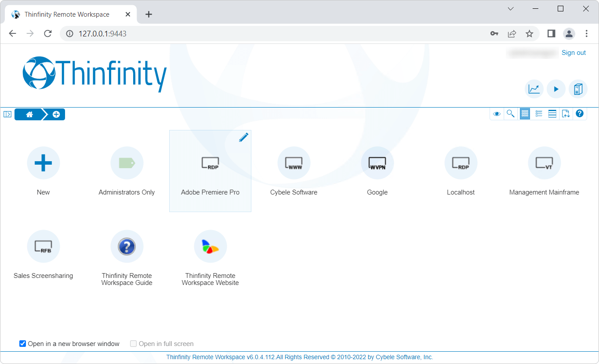Open the Management Mainframe VT connection
Screen dimensions: 599x364
[544, 163]
